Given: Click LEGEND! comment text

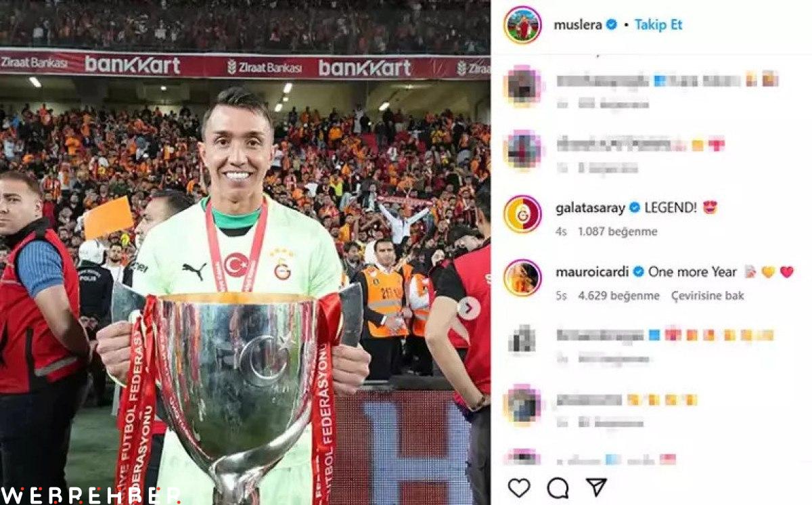Looking at the screenshot, I should (x=672, y=208).
